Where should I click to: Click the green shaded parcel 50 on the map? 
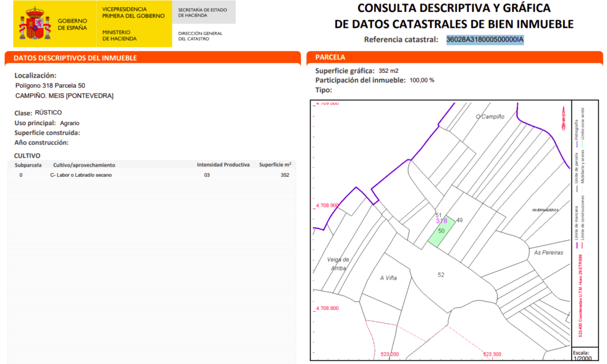point(441,231)
